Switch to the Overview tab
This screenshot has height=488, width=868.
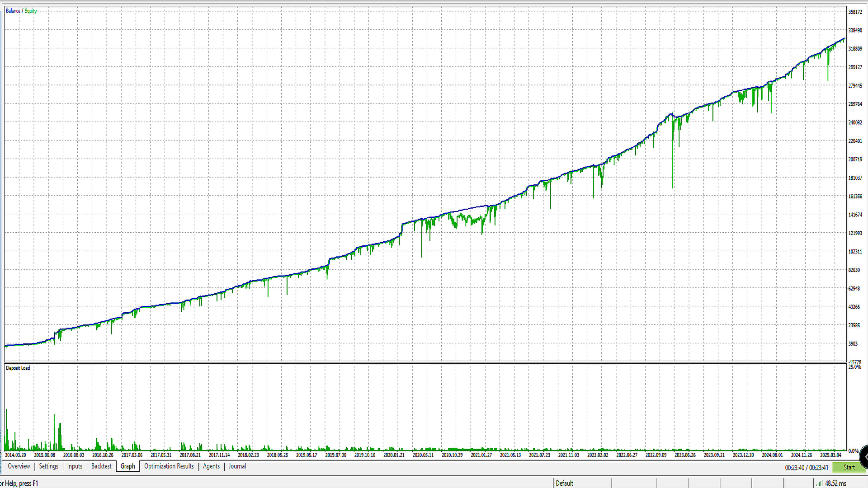click(x=19, y=466)
